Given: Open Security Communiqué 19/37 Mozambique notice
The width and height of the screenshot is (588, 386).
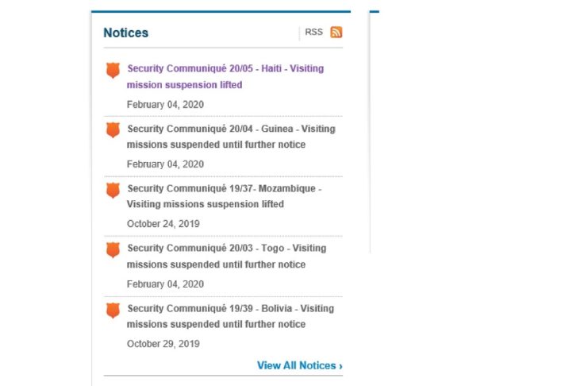Looking at the screenshot, I should coord(225,196).
